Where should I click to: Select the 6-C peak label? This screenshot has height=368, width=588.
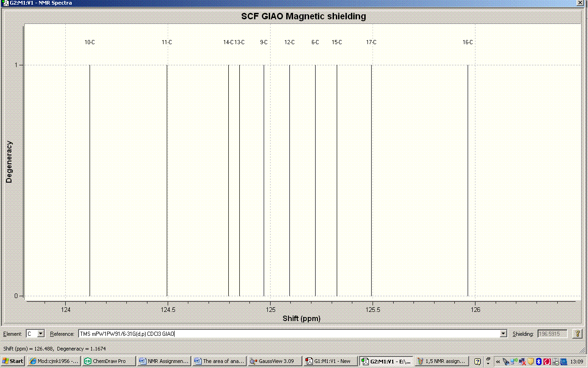coord(315,42)
